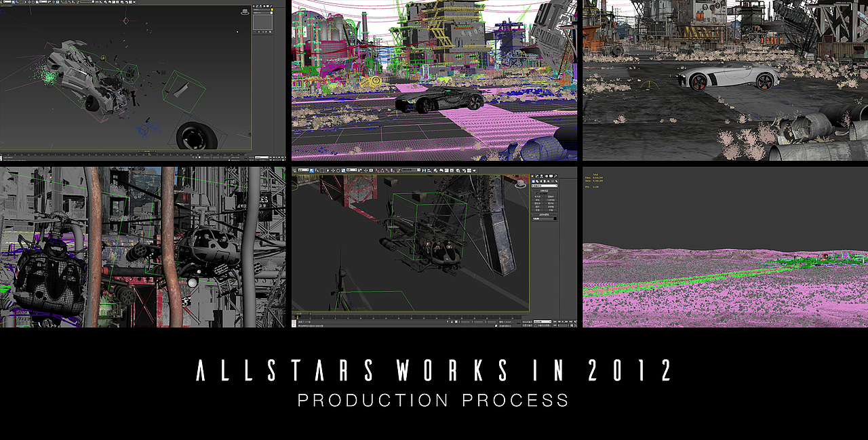Toggle Pin Stack in crash car modifier panel
Screen dimensions: 868x440
tap(255, 32)
